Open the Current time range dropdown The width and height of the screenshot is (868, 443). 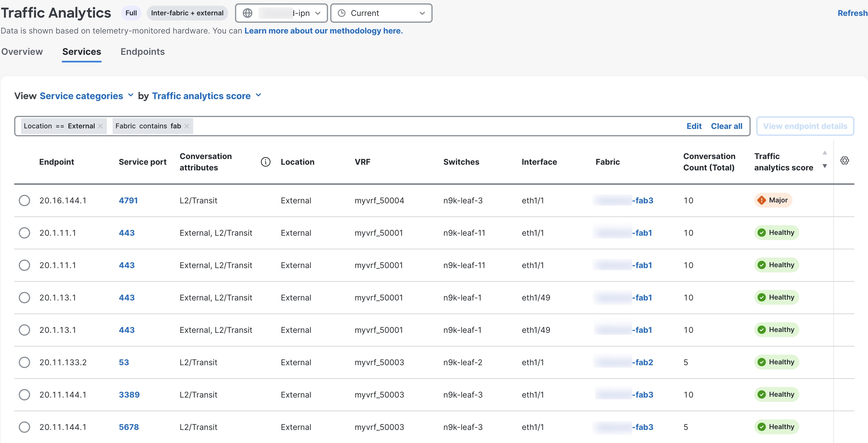click(381, 13)
